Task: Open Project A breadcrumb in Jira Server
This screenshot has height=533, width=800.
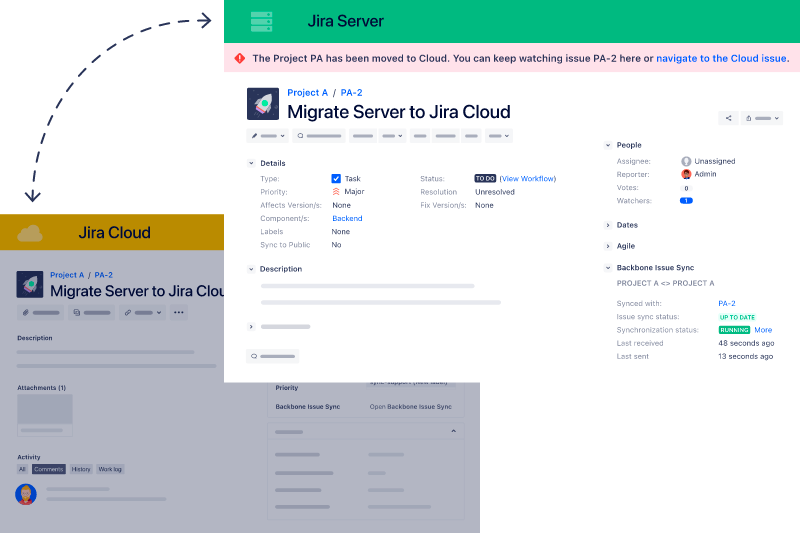Action: [x=308, y=92]
